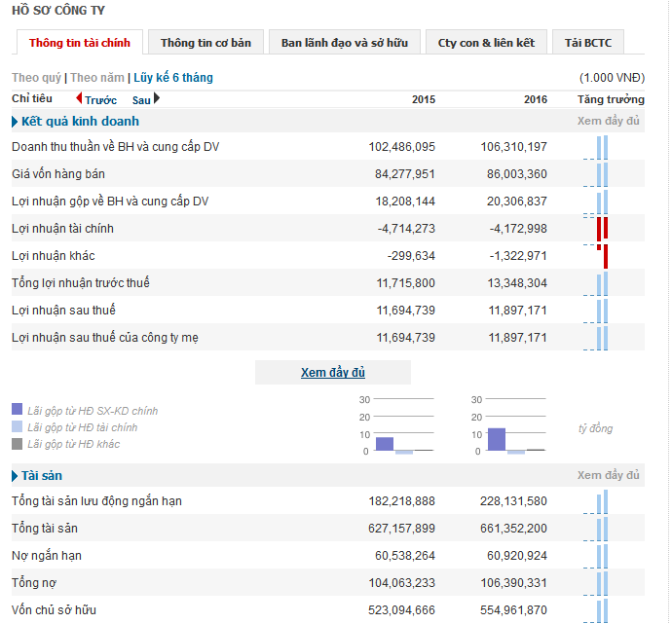Click the value 102,486,095

click(x=402, y=147)
